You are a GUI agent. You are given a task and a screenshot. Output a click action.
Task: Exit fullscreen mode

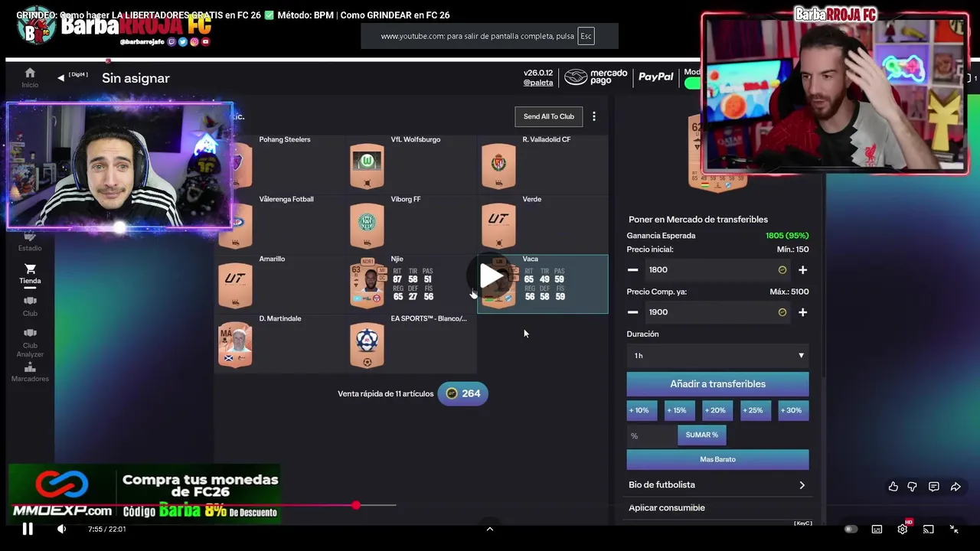(x=954, y=529)
